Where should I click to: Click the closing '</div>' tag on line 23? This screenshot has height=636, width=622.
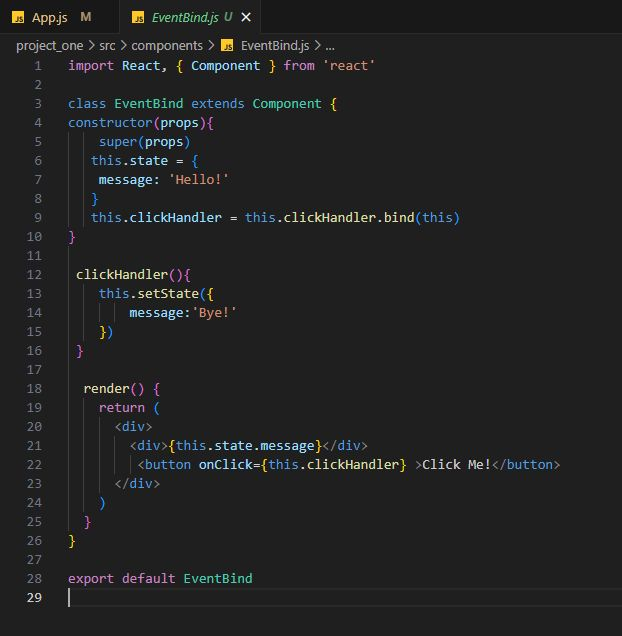137,483
